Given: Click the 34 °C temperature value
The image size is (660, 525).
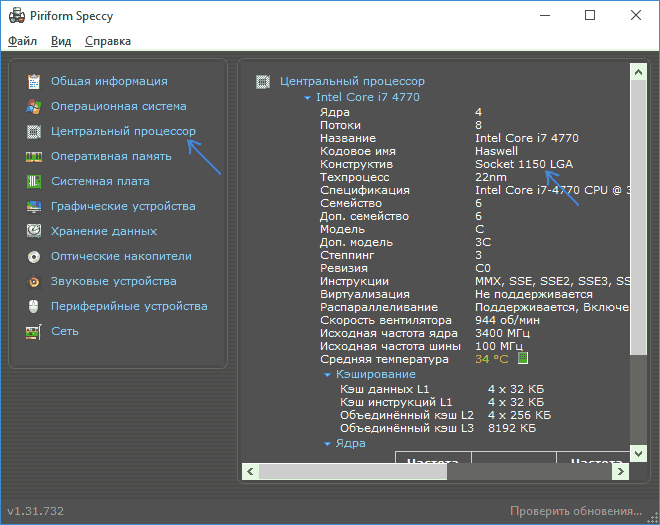Looking at the screenshot, I should click(492, 359).
